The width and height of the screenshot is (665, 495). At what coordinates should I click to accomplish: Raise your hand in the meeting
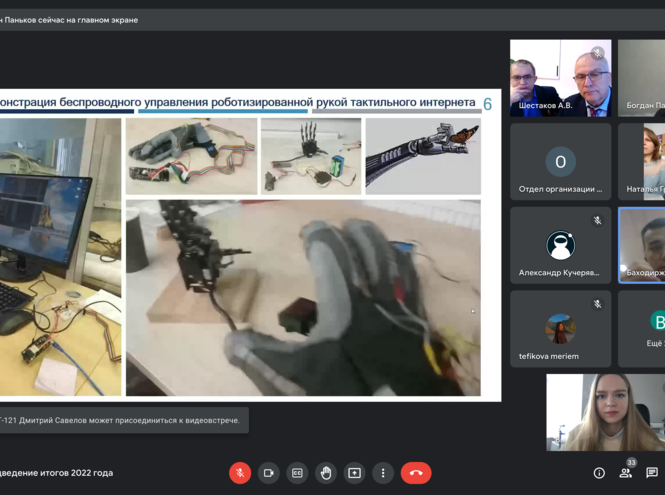tap(326, 473)
